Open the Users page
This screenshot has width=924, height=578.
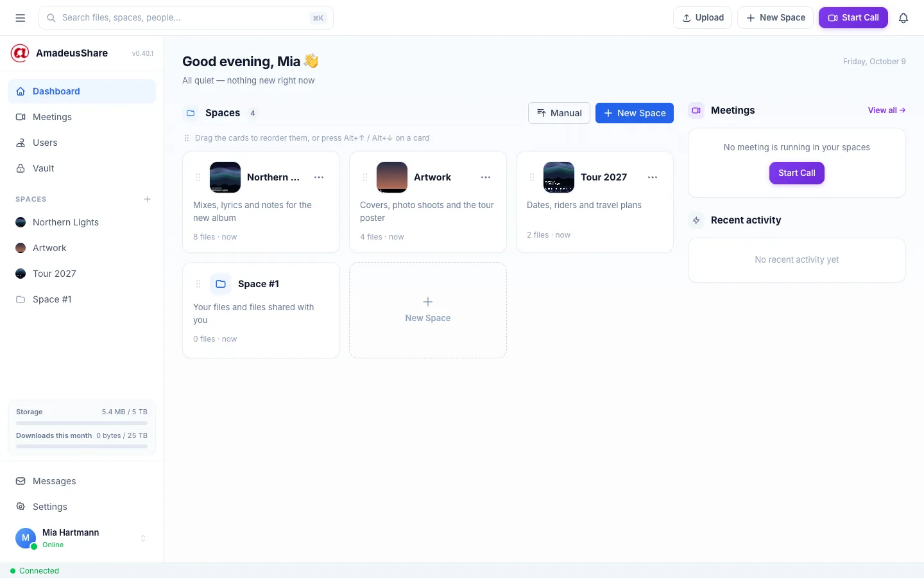81,143
